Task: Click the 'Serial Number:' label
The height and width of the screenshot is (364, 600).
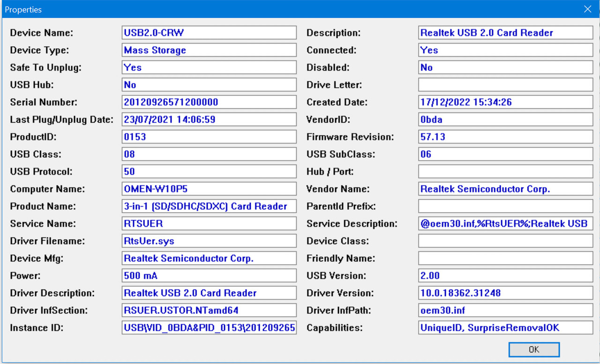Action: [44, 102]
